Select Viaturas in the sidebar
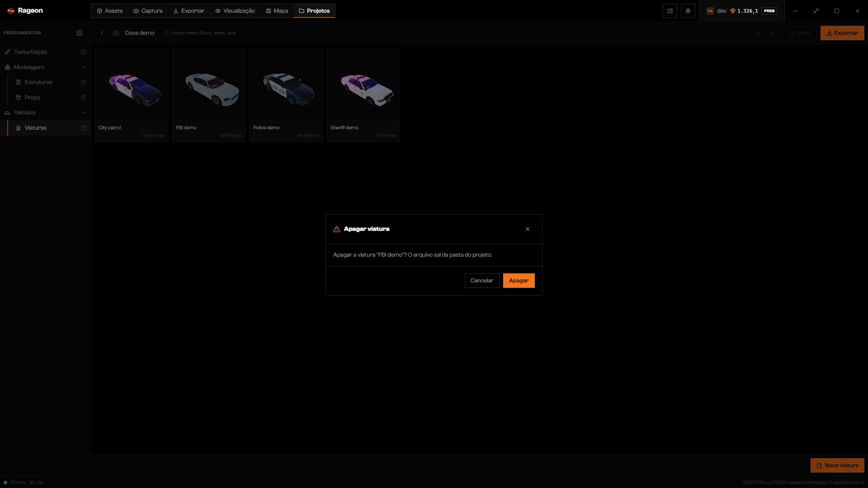Viewport: 868px width, 488px height. pyautogui.click(x=49, y=128)
